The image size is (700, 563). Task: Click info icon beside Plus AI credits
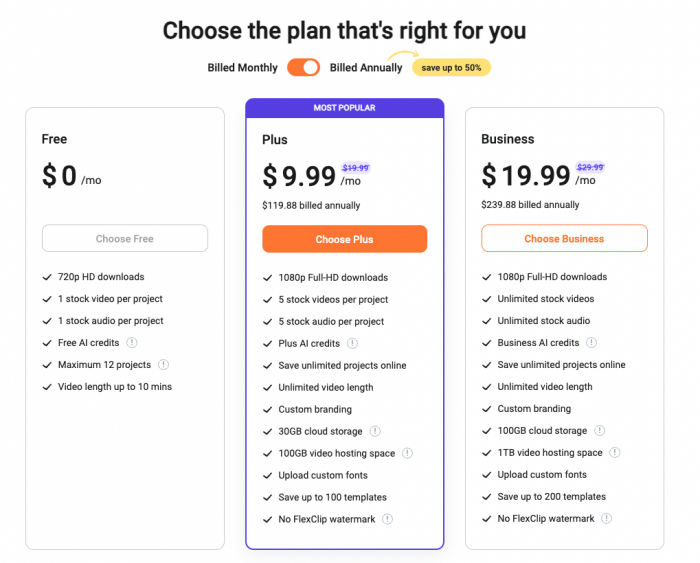[352, 343]
